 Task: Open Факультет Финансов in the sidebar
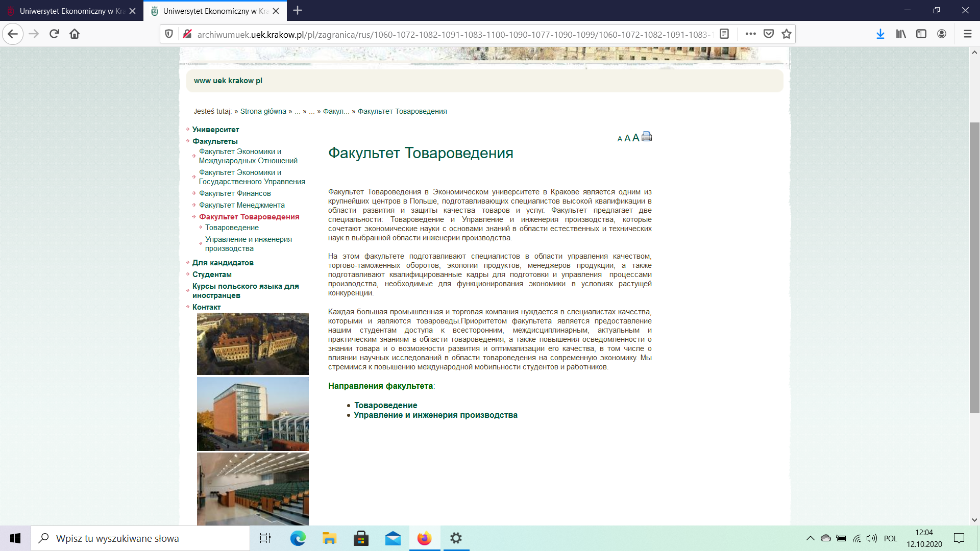coord(235,193)
